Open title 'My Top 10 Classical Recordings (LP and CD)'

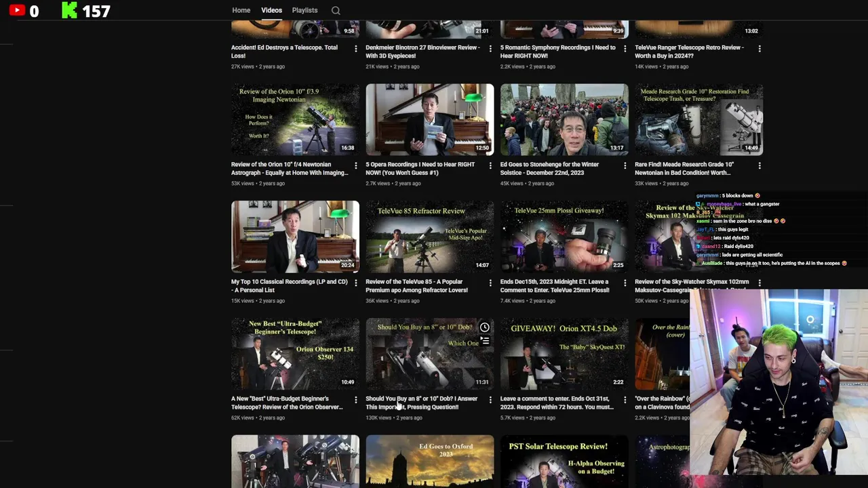pyautogui.click(x=289, y=286)
